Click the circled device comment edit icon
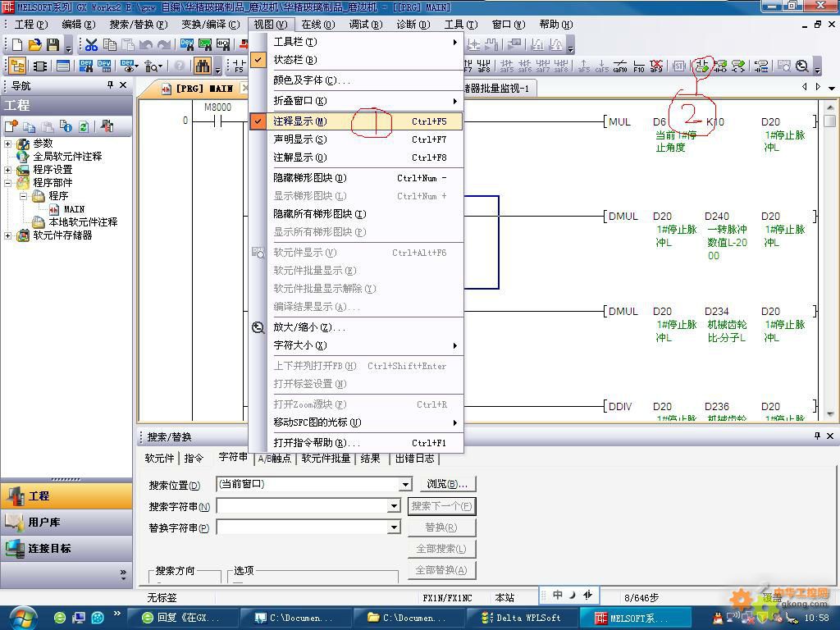The width and height of the screenshot is (840, 630). click(703, 66)
